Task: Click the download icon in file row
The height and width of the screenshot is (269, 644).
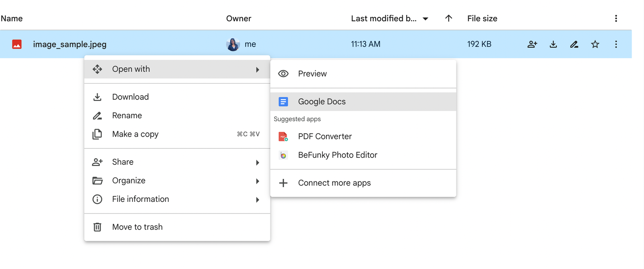Action: (553, 44)
